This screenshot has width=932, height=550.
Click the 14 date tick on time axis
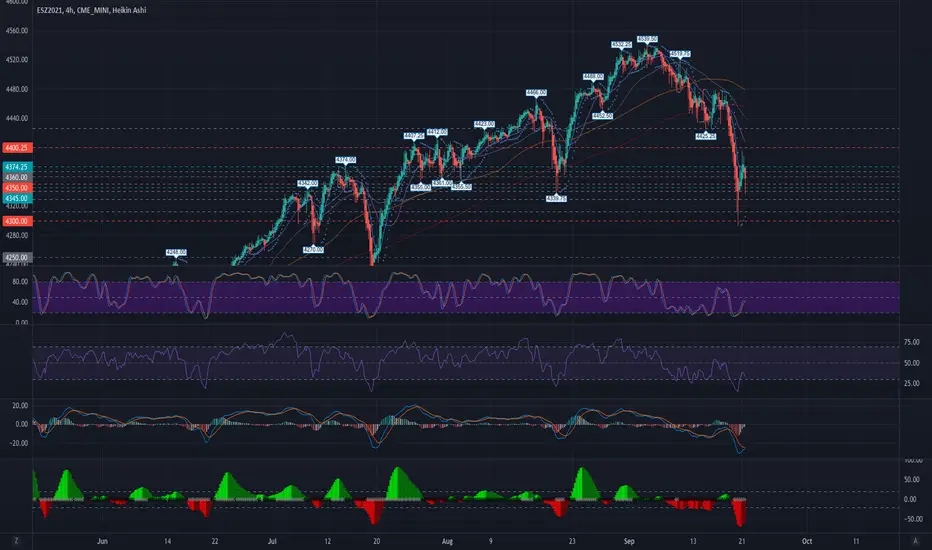pos(168,541)
